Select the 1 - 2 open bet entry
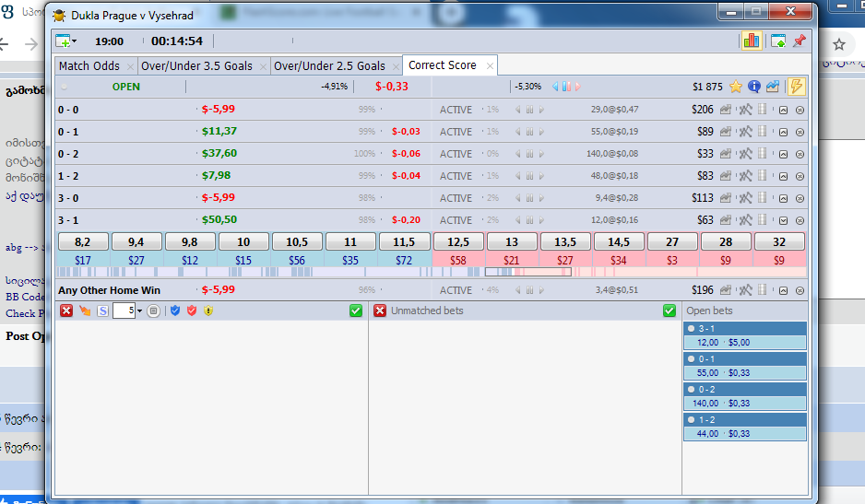 [745, 427]
